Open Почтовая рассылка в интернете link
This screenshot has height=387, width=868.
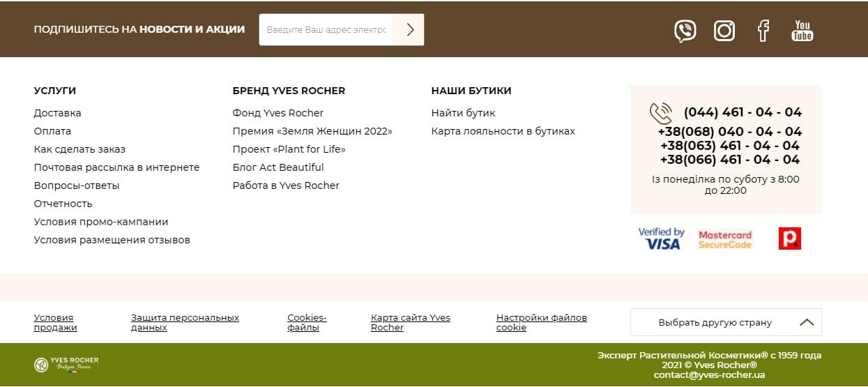tap(116, 167)
